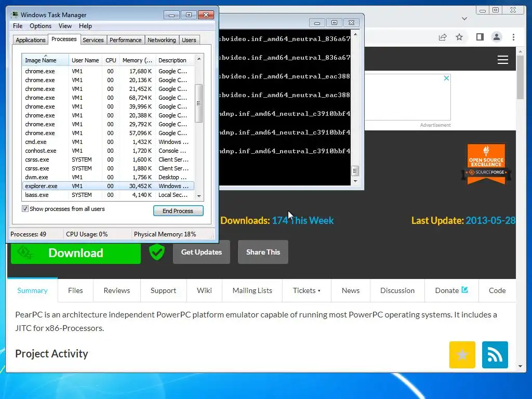Click the console window scrollbar thumb

(355, 170)
